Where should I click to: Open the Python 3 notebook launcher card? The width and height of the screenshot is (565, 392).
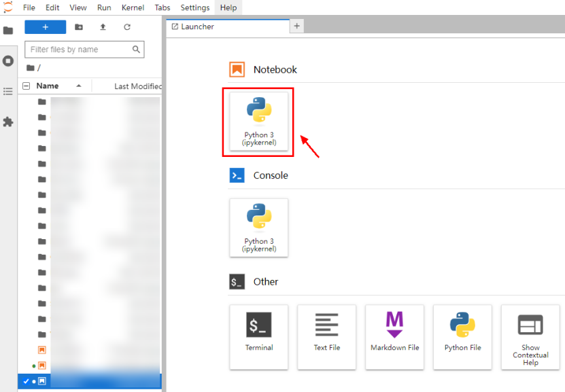(258, 121)
